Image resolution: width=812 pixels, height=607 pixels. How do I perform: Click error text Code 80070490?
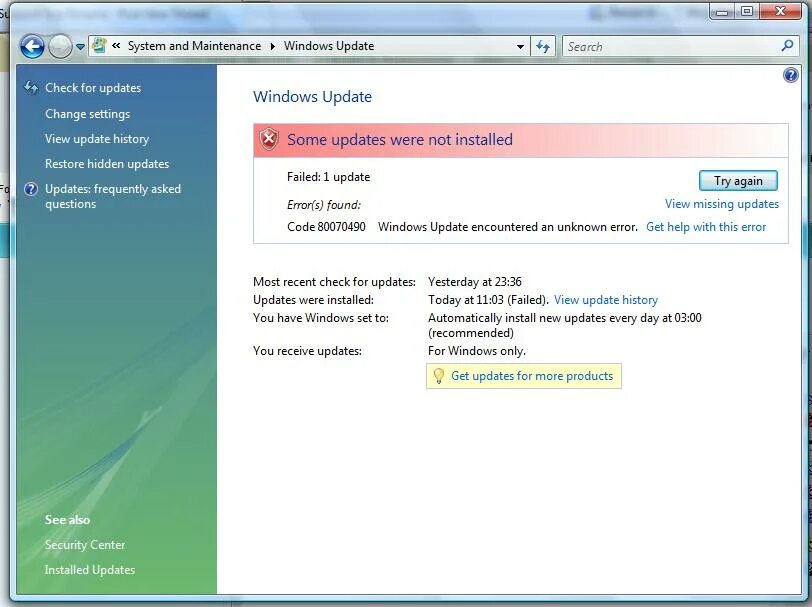pyautogui.click(x=326, y=227)
